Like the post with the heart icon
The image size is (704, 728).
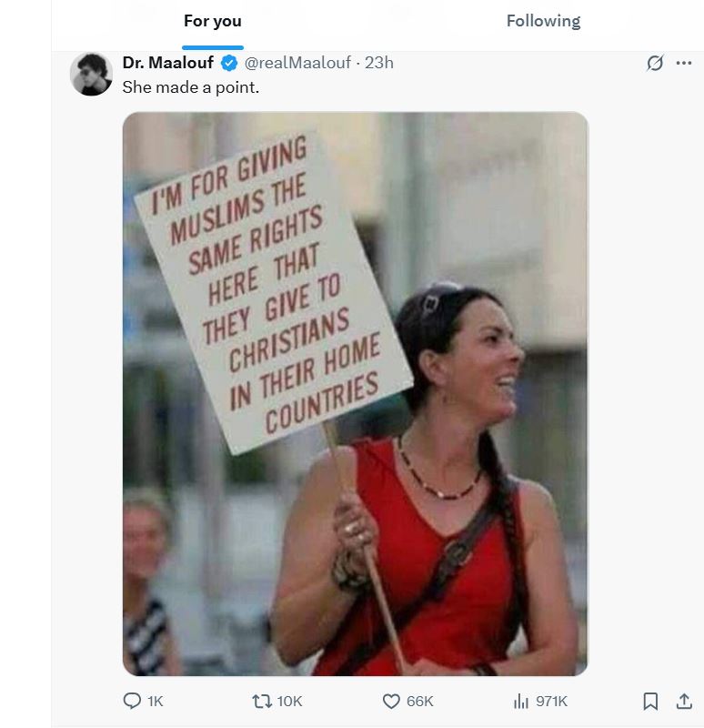[x=391, y=701]
